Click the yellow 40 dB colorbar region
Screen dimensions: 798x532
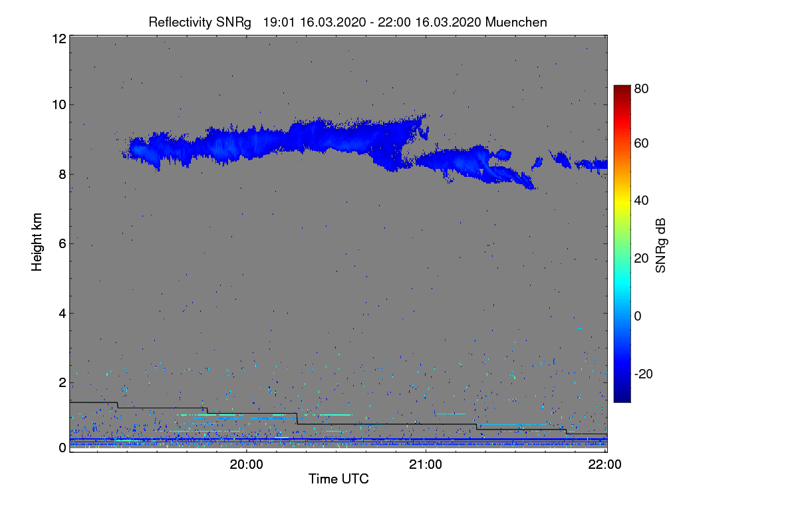click(622, 200)
